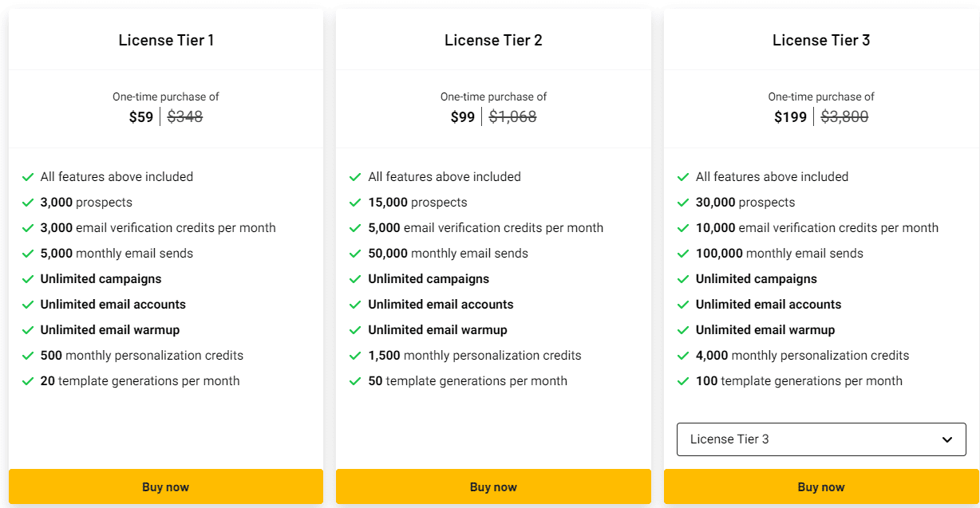Select the License Tier 3 card heading
Image resolution: width=980 pixels, height=508 pixels.
(821, 40)
